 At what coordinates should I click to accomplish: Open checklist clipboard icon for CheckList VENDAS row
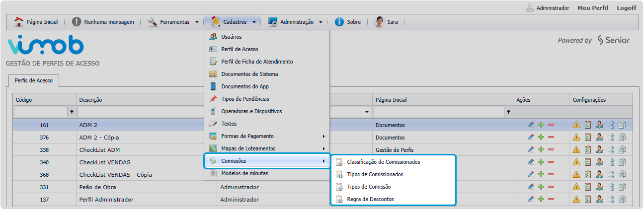click(588, 162)
